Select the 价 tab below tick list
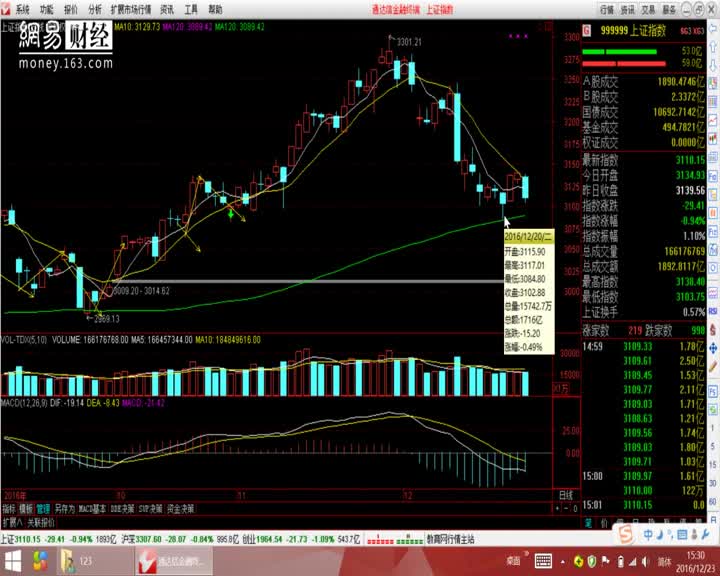 coord(604,523)
